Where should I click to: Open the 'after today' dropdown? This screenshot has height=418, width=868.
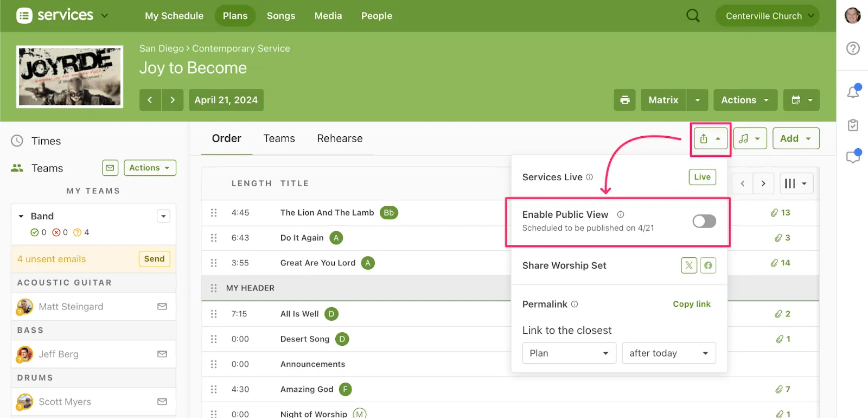pyautogui.click(x=668, y=353)
